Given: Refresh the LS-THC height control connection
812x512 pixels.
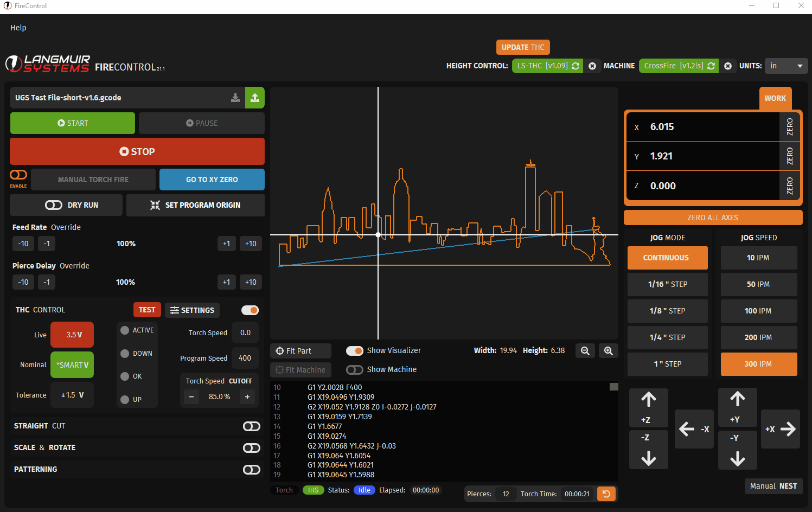Looking at the screenshot, I should click(576, 66).
